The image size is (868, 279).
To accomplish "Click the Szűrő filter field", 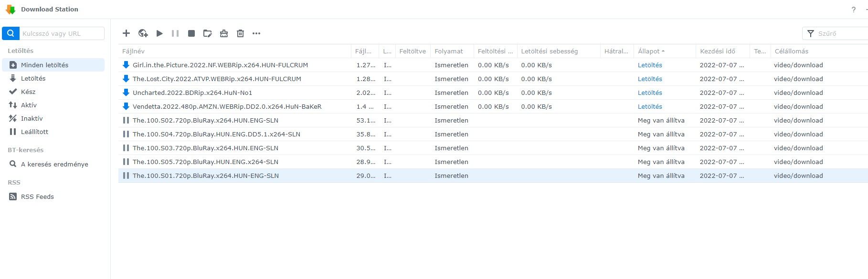I will pyautogui.click(x=836, y=33).
